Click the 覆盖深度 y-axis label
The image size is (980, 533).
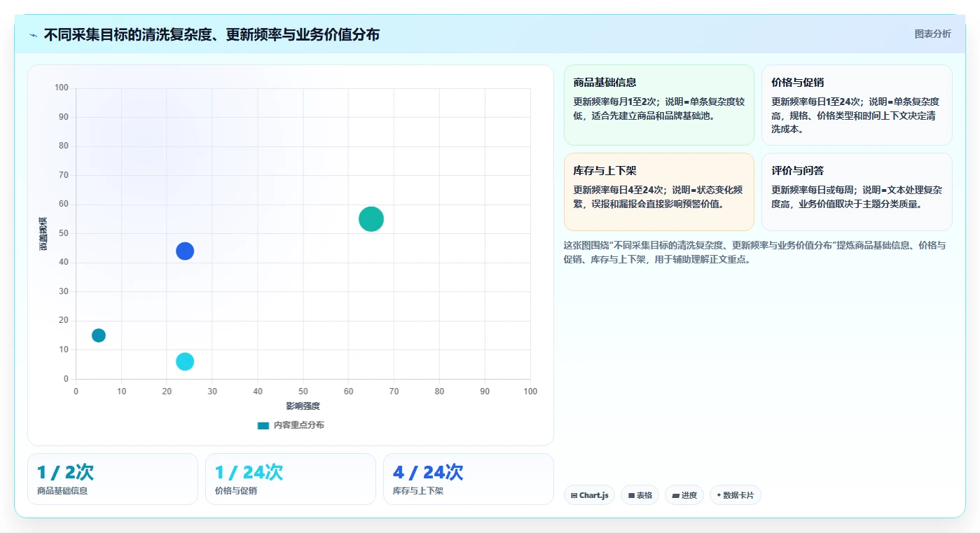point(43,234)
